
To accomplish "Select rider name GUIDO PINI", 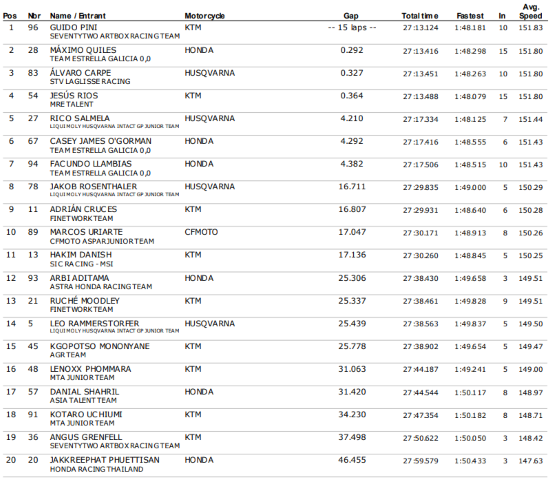I will [x=73, y=28].
